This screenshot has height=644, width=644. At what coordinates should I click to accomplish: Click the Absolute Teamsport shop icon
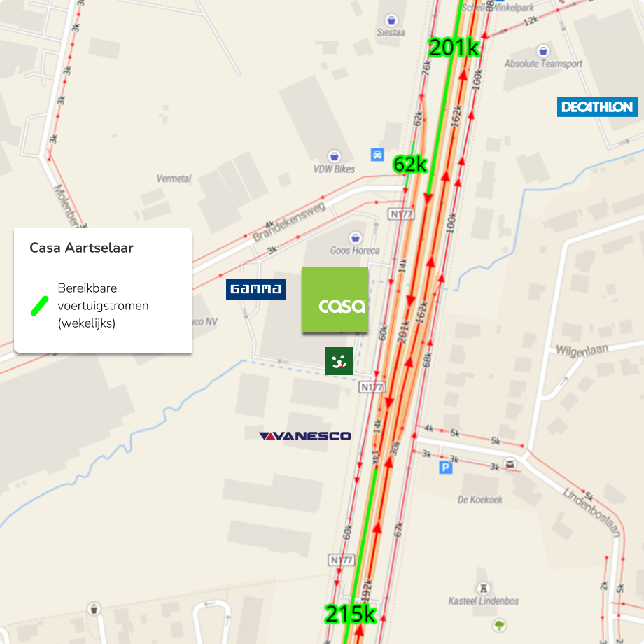click(543, 51)
